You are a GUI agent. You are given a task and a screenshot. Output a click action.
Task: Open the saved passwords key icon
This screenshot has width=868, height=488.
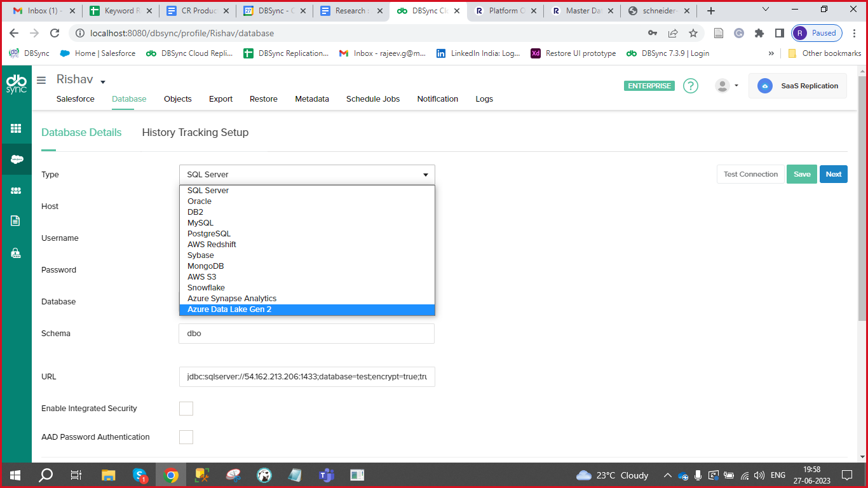[653, 33]
